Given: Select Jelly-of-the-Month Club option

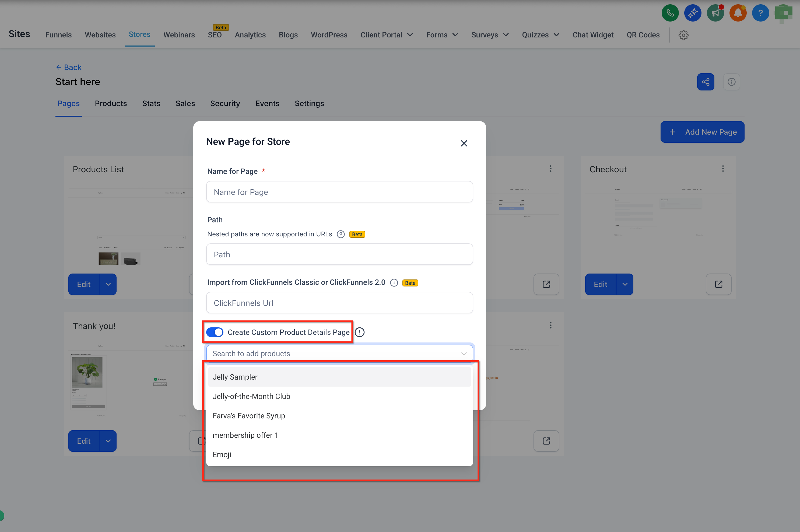Looking at the screenshot, I should point(339,396).
